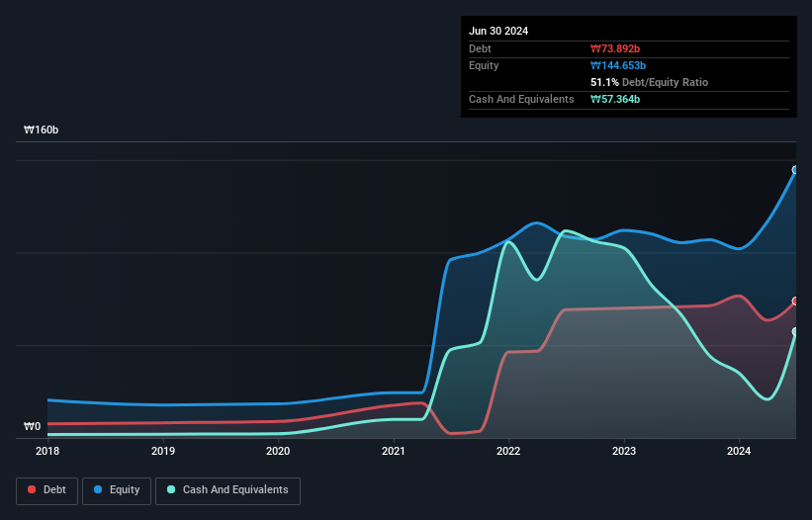Viewport: 812px width, 520px height.
Task: Click the 2019 x-axis label
Action: (163, 451)
